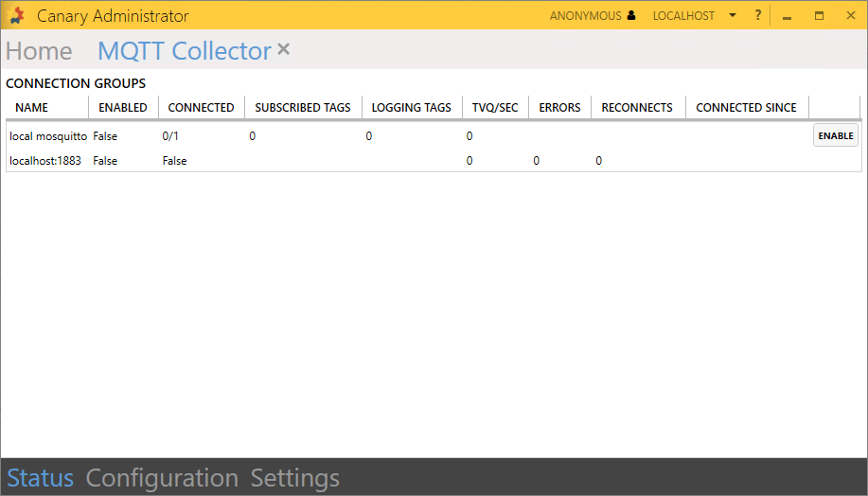The image size is (868, 496).
Task: Open help via question mark icon
Action: tap(758, 16)
